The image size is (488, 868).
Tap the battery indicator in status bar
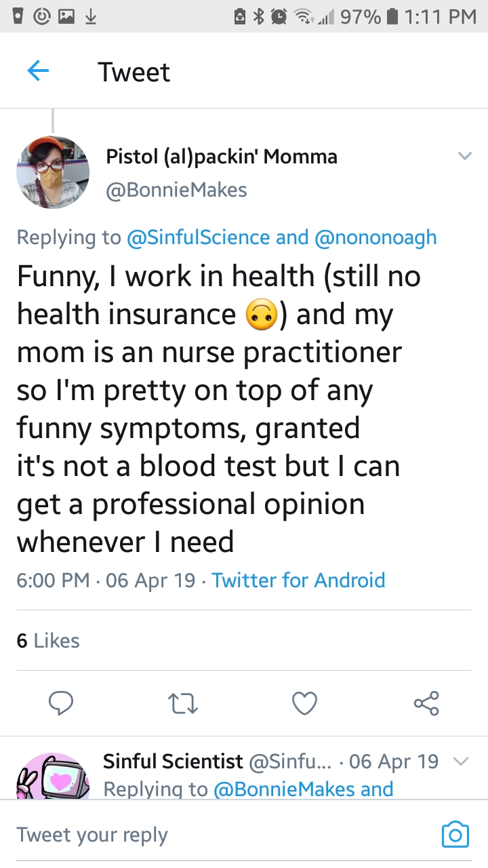tap(391, 17)
